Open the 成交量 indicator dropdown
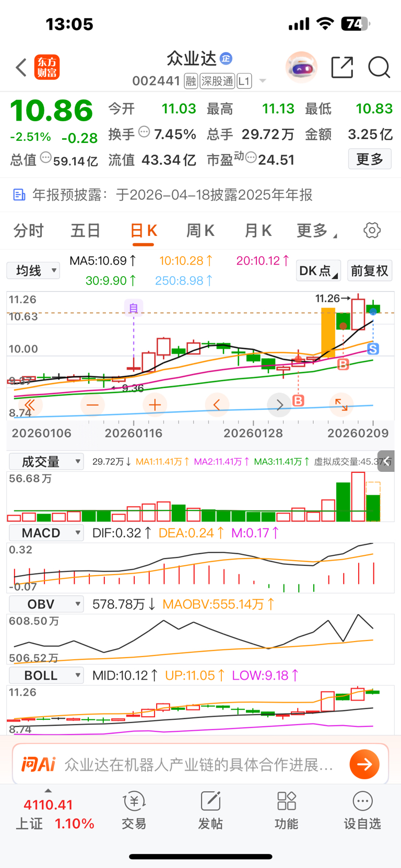The height and width of the screenshot is (868, 401). click(46, 461)
